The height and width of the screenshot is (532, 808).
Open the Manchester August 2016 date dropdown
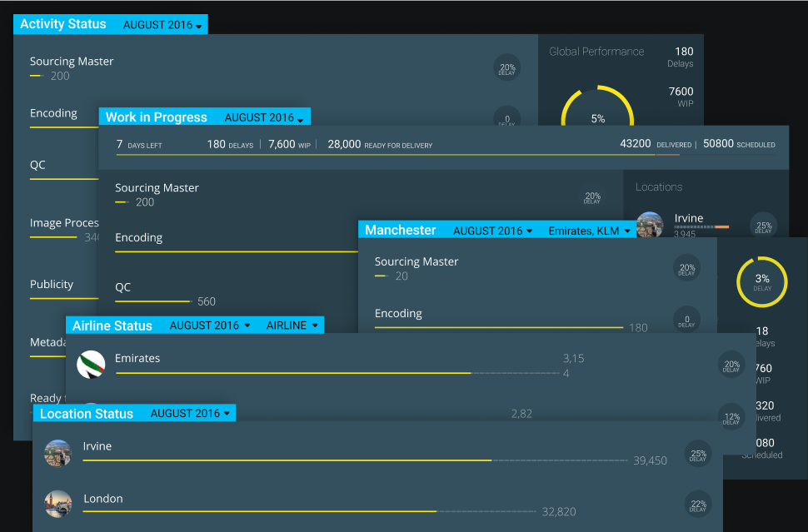492,231
